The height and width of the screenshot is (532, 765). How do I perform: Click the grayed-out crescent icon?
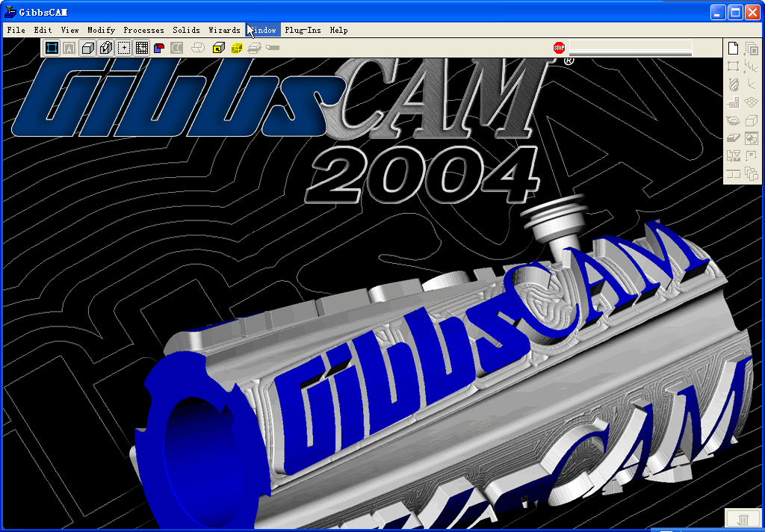coord(176,48)
